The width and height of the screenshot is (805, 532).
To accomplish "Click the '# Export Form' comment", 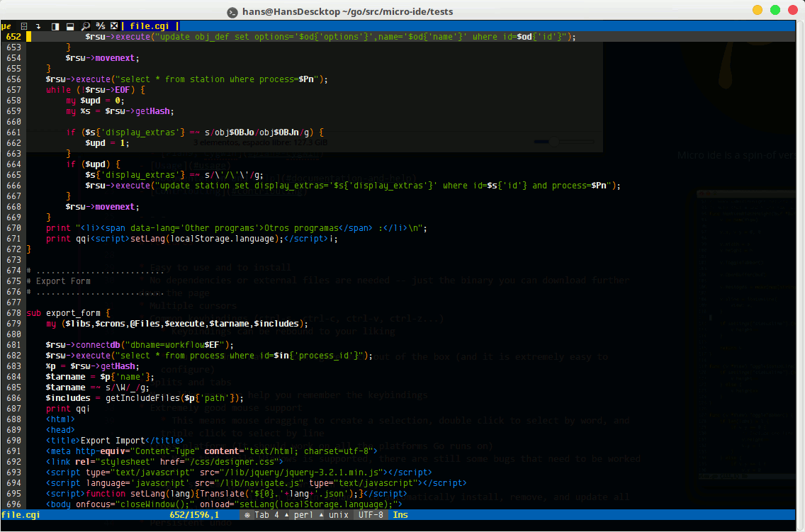I will [59, 281].
